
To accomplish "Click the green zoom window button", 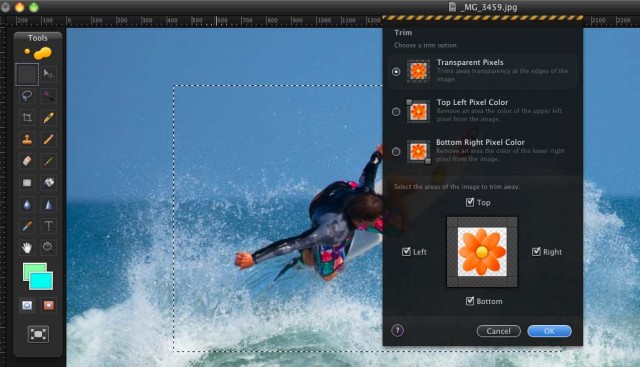I will (x=33, y=7).
